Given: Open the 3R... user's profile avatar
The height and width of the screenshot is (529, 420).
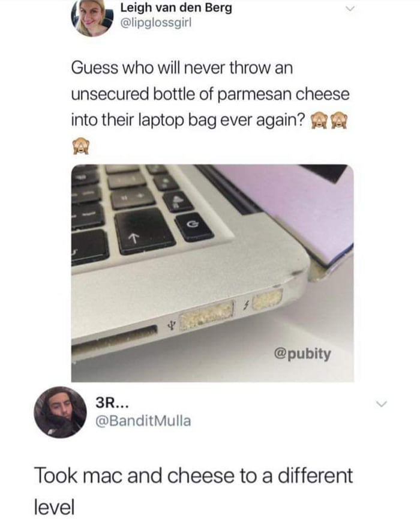Looking at the screenshot, I should [60, 412].
